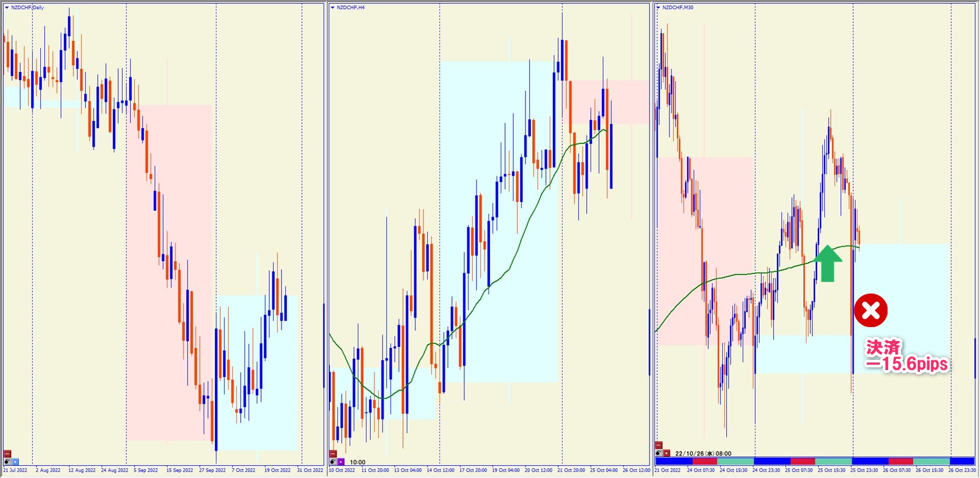Click red minus icon in Daily chart

8,453
